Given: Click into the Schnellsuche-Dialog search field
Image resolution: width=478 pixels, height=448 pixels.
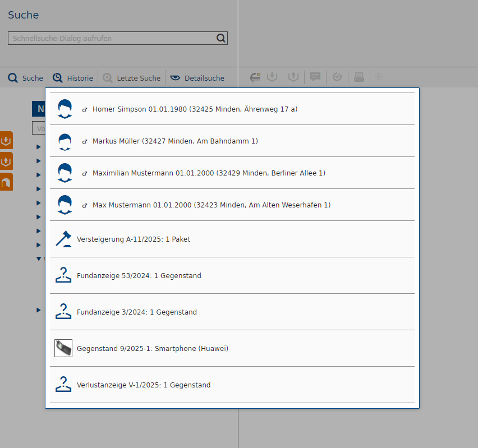Looking at the screenshot, I should 111,38.
